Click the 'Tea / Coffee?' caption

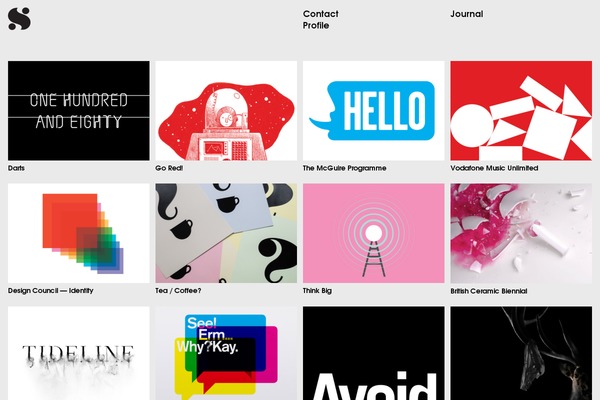[x=178, y=291]
